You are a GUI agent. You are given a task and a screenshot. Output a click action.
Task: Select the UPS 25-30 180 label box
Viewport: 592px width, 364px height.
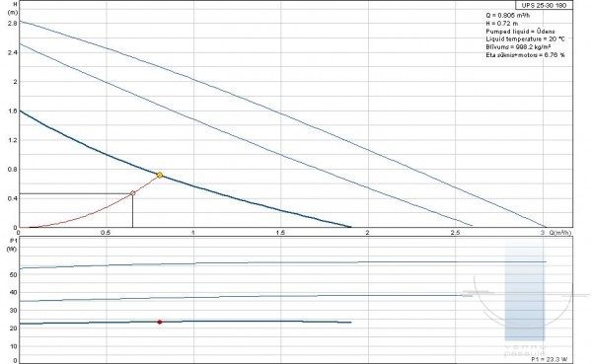[544, 5]
